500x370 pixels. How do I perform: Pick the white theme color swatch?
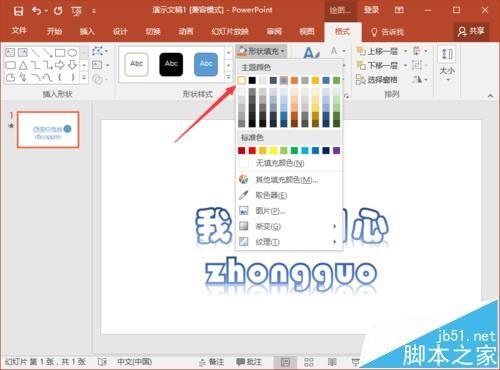242,80
